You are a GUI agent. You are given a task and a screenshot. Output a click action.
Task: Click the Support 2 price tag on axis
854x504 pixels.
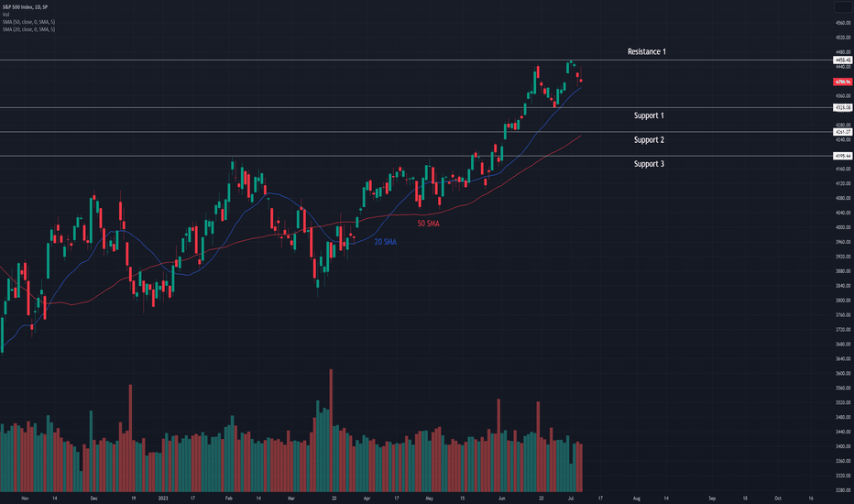tap(843, 132)
